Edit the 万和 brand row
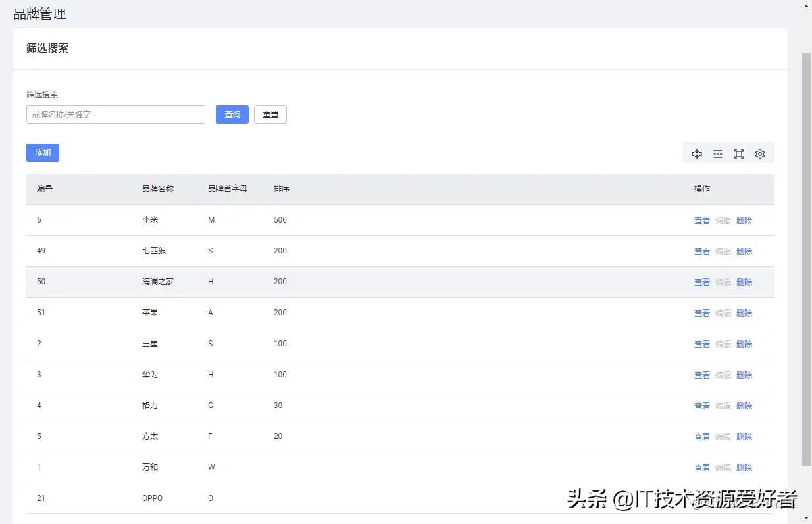This screenshot has width=812, height=524. point(723,468)
